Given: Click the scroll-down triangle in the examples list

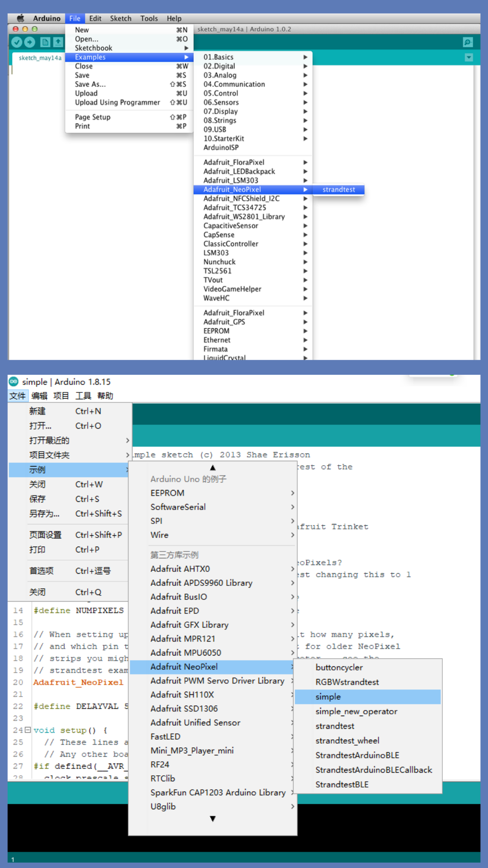Looking at the screenshot, I should pos(213,819).
